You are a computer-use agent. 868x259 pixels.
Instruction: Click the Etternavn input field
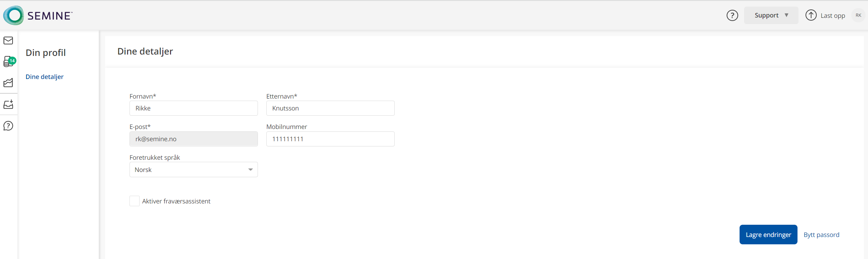[x=330, y=108]
